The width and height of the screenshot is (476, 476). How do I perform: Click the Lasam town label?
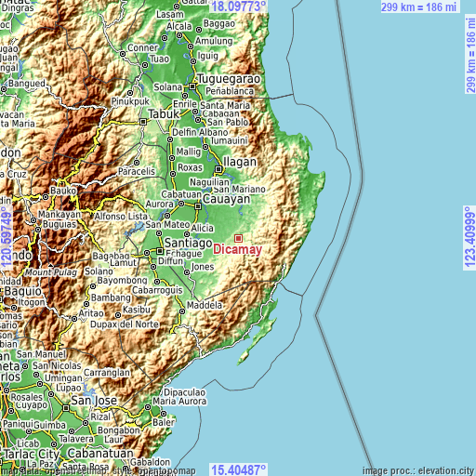tap(170, 14)
